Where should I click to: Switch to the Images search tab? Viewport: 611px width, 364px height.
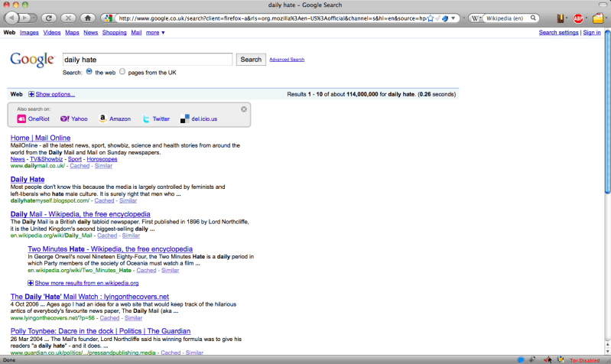(29, 33)
